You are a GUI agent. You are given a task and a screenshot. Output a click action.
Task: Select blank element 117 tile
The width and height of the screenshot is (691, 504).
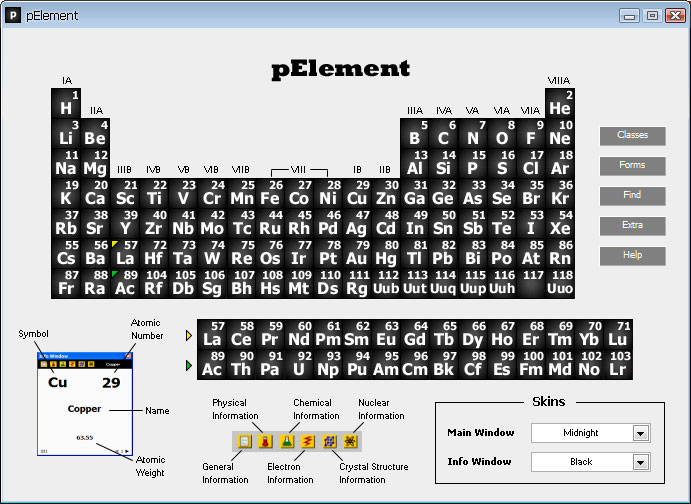point(531,283)
